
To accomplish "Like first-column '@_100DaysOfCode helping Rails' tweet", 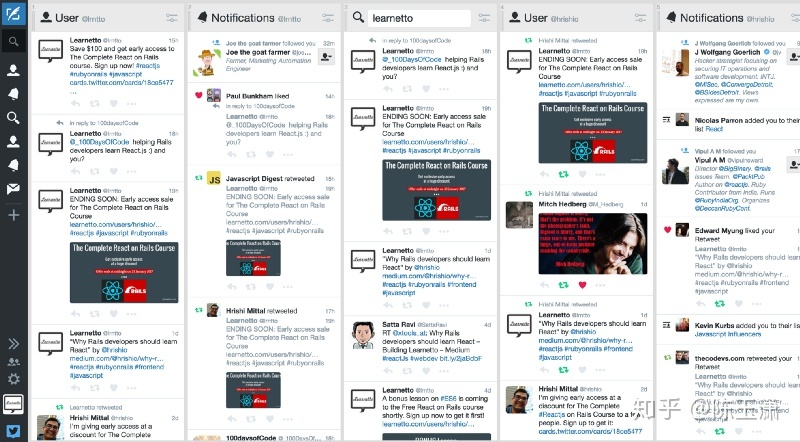I will point(113,171).
